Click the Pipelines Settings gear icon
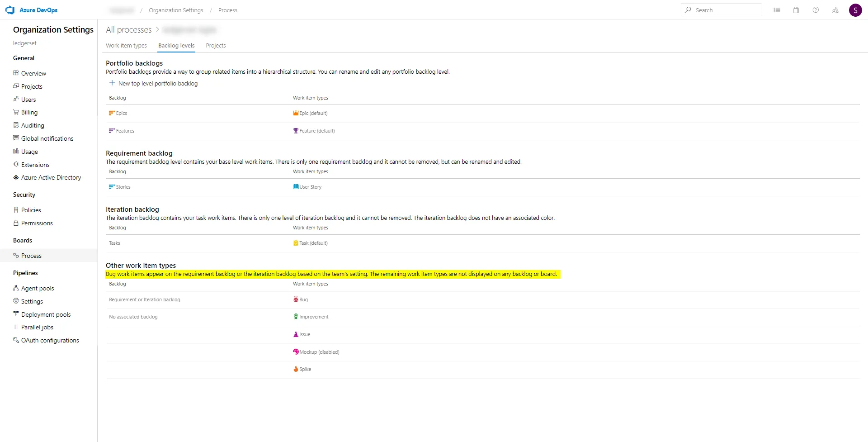The image size is (868, 442). point(16,301)
